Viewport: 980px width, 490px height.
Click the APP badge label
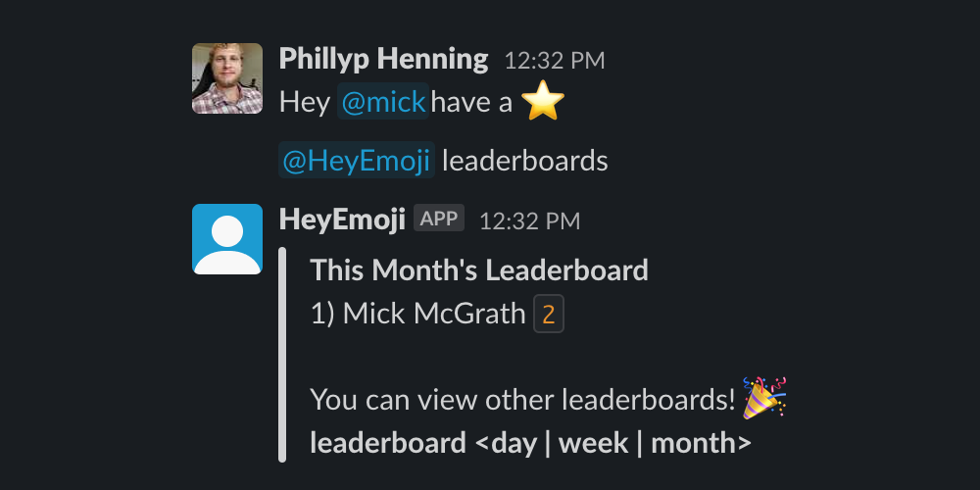pos(439,219)
